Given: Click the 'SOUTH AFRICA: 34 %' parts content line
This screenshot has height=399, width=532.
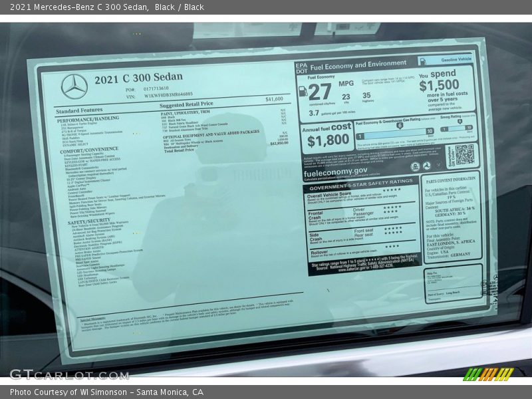Looking at the screenshot, I should click(x=455, y=209).
